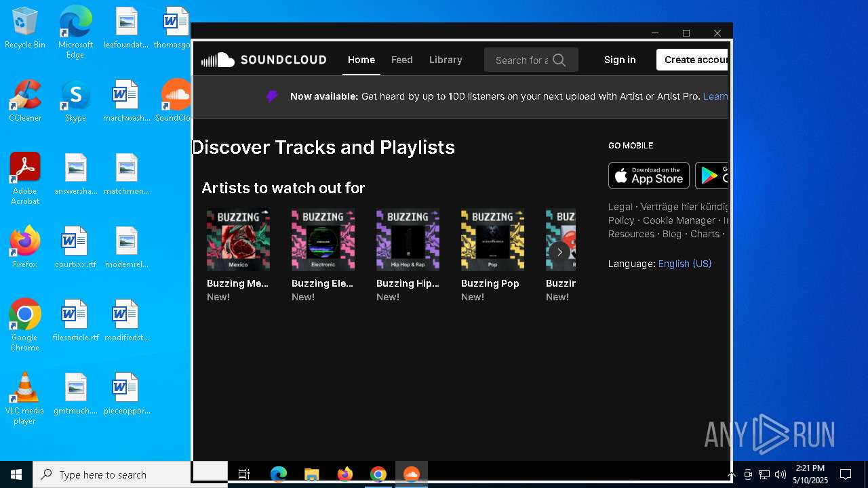Viewport: 868px width, 488px height.
Task: Open the Buzzing Mexico playlist cover
Action: point(238,240)
